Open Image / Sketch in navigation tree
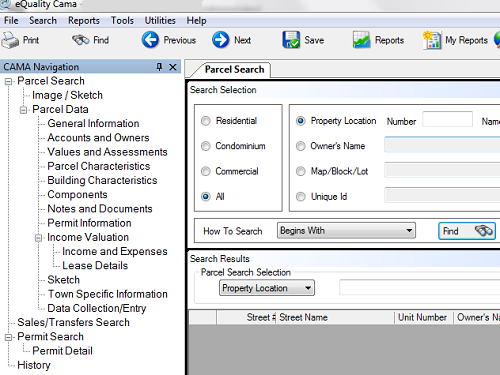Screen dimensions: 500x375 pos(67,95)
